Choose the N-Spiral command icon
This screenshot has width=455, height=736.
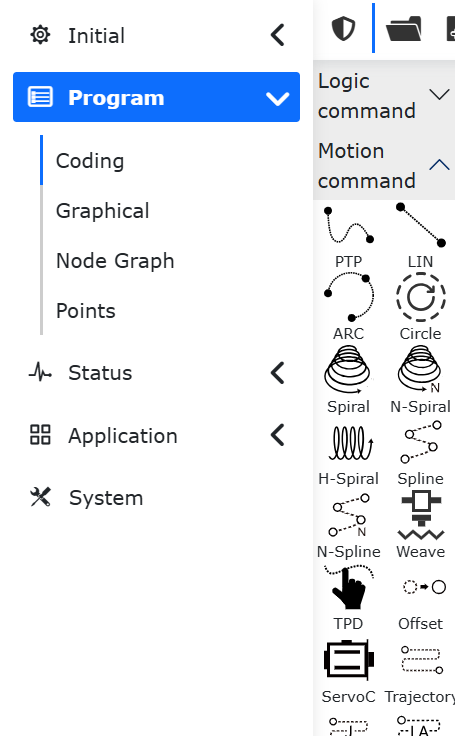pos(419,369)
